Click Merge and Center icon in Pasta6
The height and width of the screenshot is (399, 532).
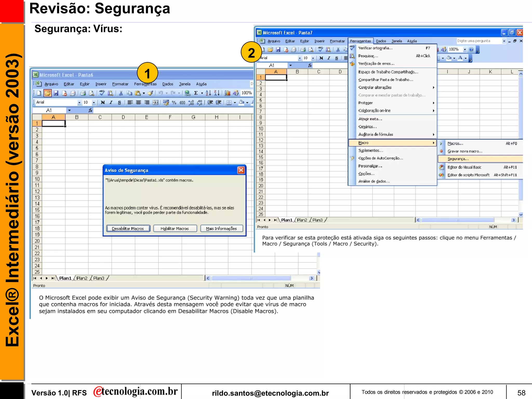(x=155, y=103)
